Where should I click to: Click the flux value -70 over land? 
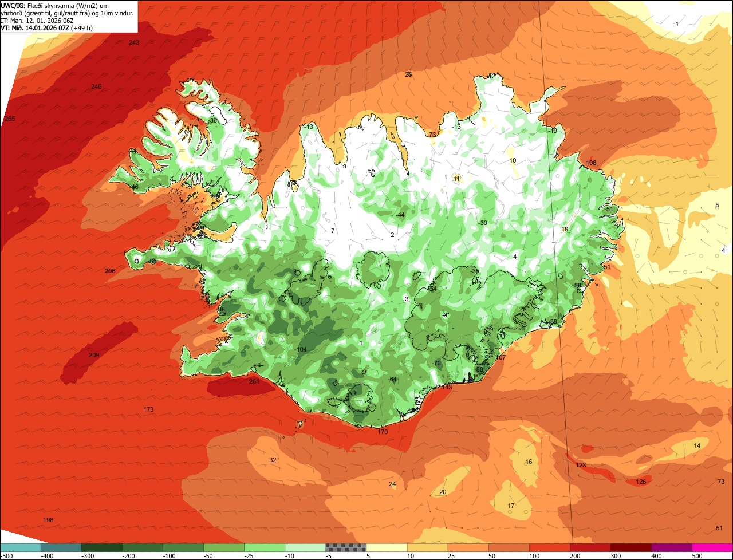pos(436,363)
